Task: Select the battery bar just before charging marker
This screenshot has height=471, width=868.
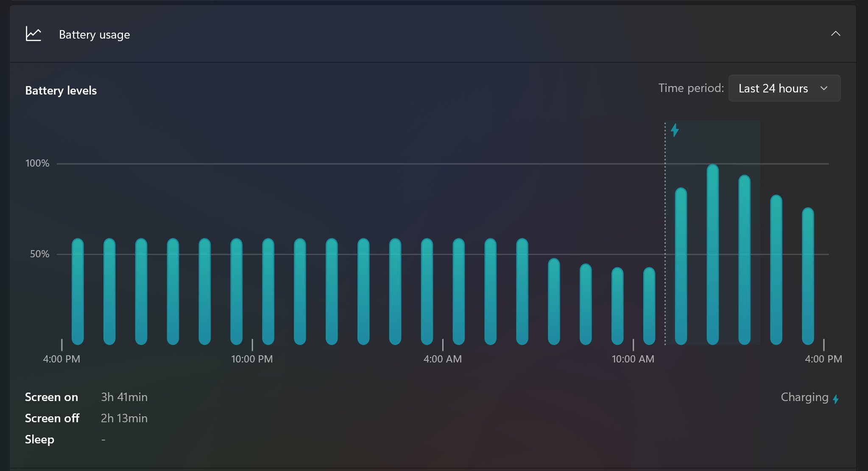Action: [x=649, y=306]
